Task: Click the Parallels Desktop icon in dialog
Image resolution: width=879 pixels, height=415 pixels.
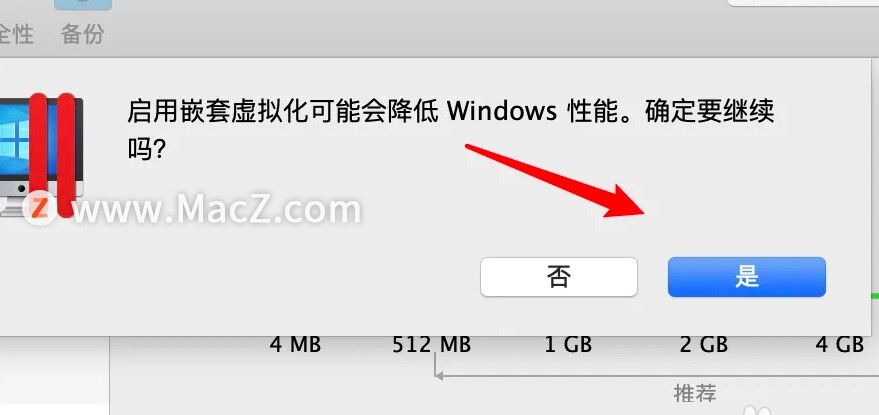Action: pos(41,155)
